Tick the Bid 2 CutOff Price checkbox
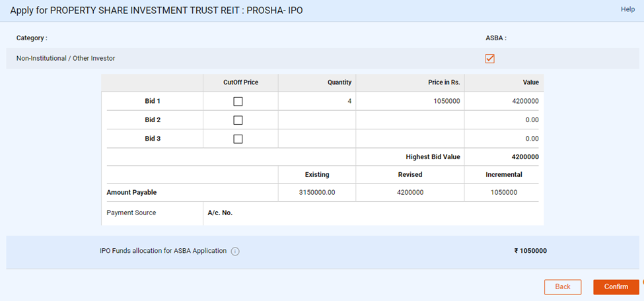Screen dimensions: 644x301 pos(238,120)
